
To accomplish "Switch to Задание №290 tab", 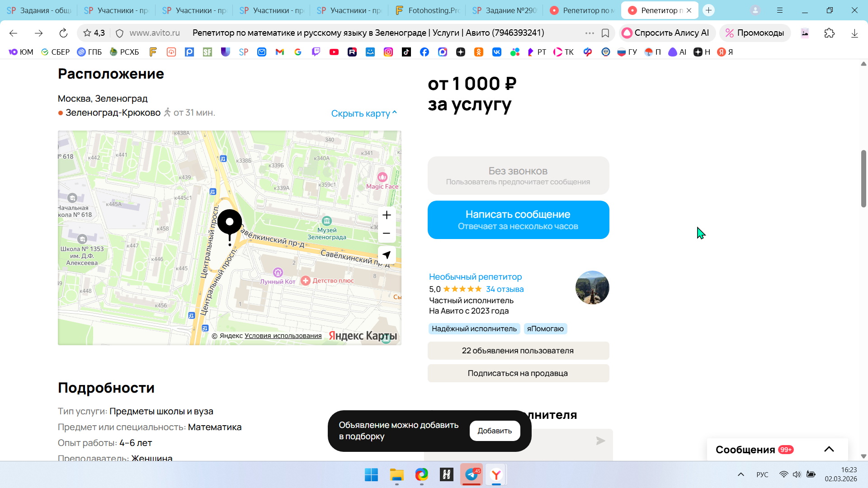I will coord(505,10).
